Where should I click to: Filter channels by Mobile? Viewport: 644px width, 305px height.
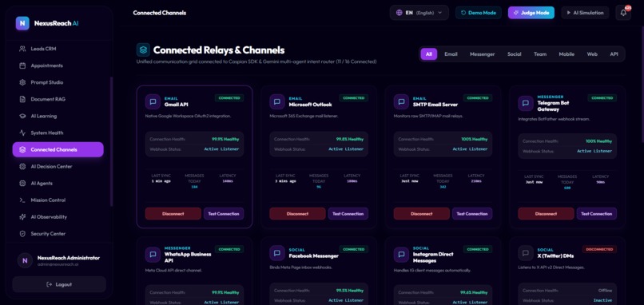[566, 54]
